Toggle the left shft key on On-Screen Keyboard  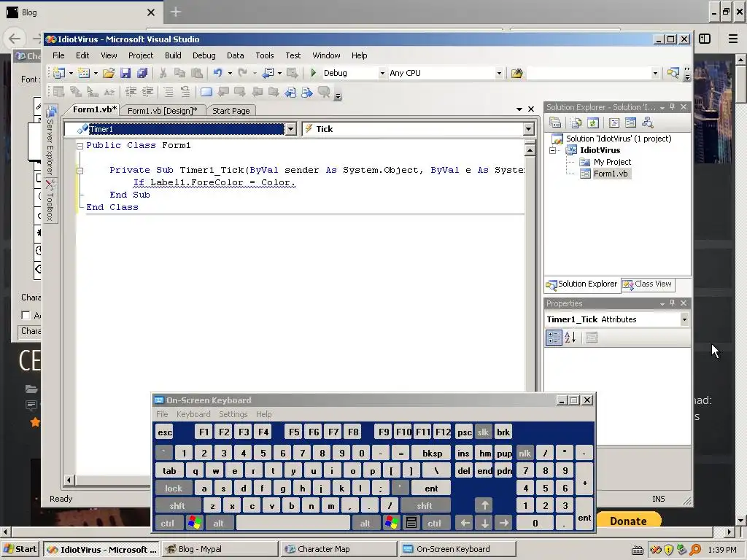177,506
